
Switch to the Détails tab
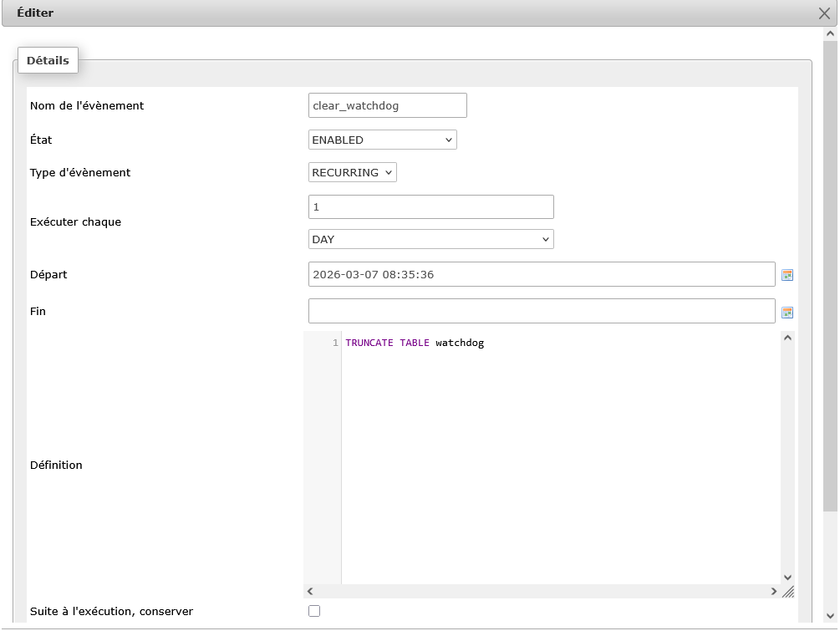click(x=47, y=59)
